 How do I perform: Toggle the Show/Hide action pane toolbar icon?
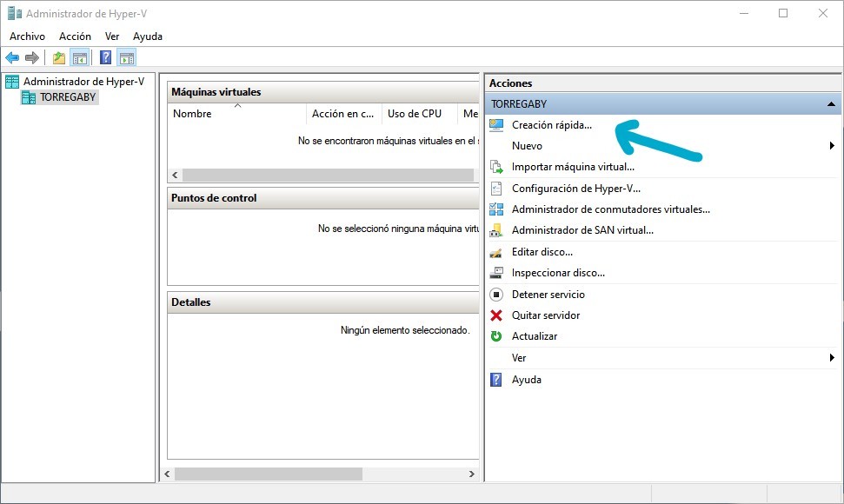pos(127,57)
